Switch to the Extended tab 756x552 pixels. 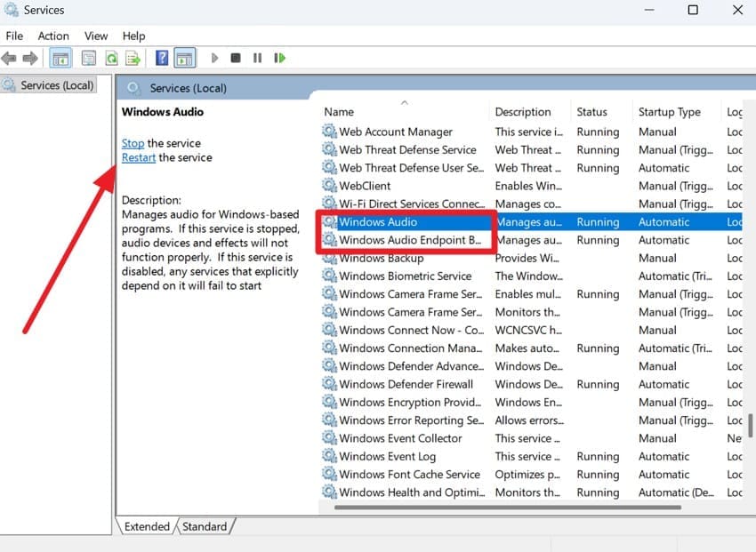(147, 526)
